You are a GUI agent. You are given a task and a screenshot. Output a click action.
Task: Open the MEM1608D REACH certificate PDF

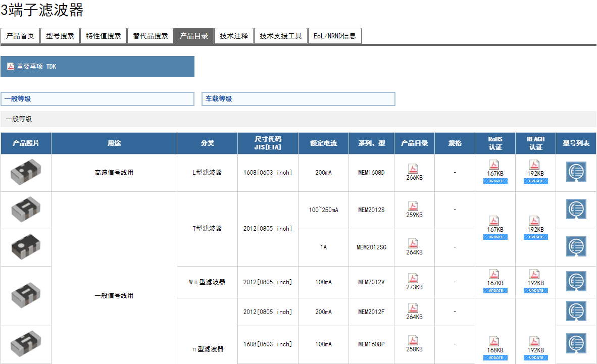tap(535, 165)
